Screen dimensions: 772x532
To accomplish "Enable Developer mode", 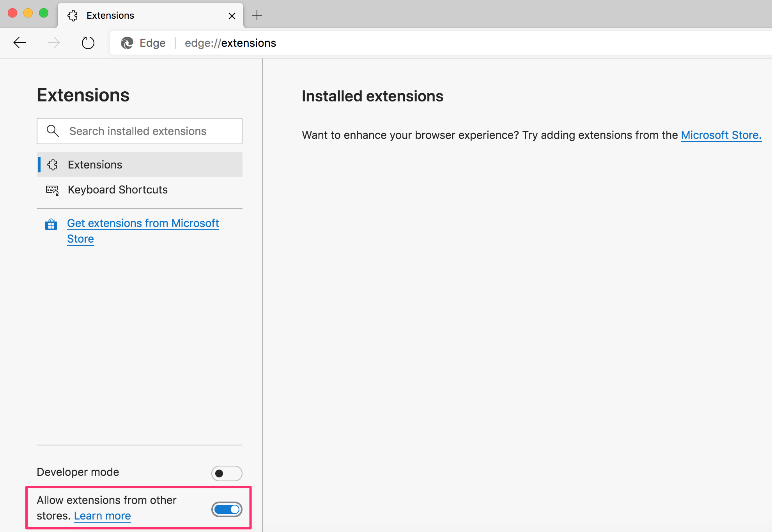I will click(227, 473).
